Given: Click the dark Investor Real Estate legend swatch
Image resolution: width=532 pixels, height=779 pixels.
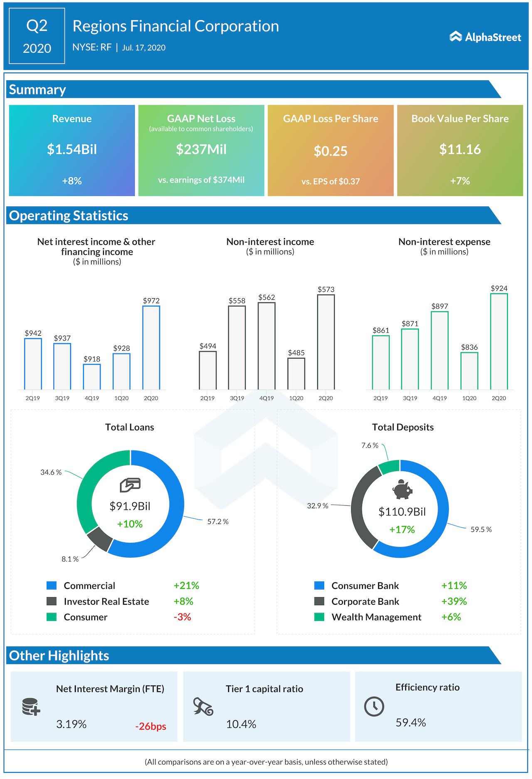Looking at the screenshot, I should 52,601.
